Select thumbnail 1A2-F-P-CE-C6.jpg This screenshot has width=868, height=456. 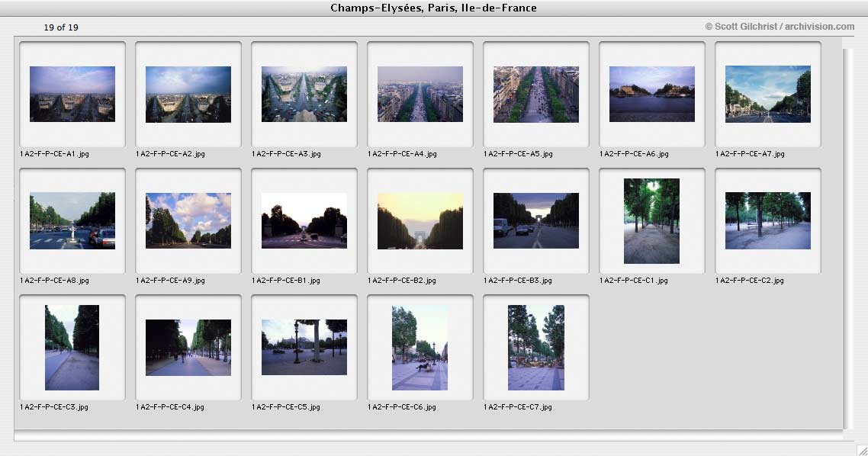tap(420, 348)
